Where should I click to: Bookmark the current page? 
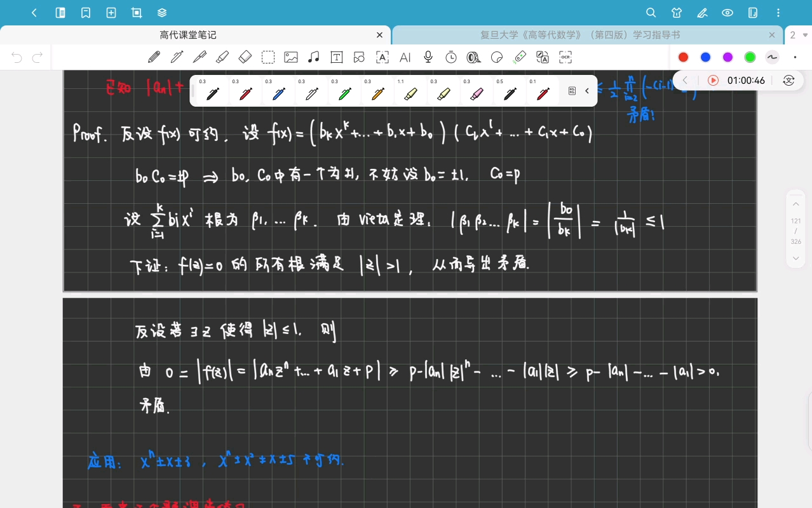(86, 13)
